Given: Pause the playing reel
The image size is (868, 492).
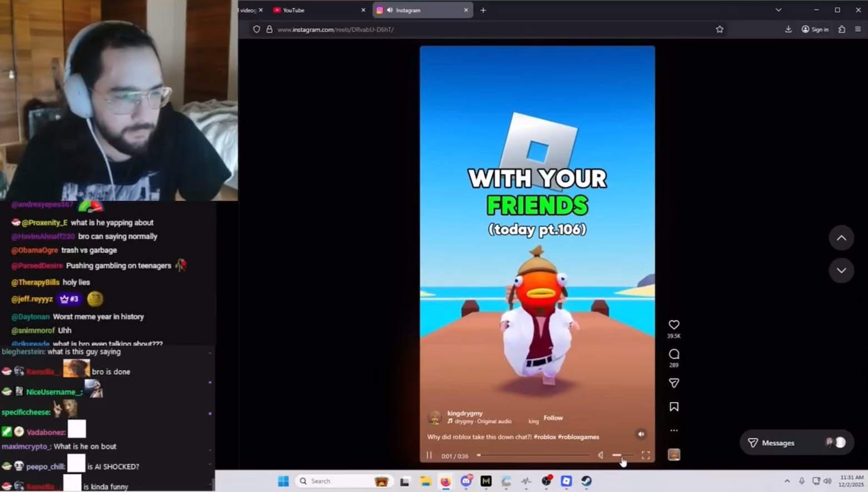Looking at the screenshot, I should 429,455.
